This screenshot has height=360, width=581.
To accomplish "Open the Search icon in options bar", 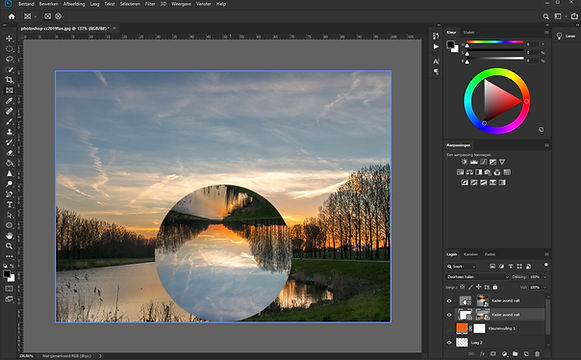I will pyautogui.click(x=546, y=16).
